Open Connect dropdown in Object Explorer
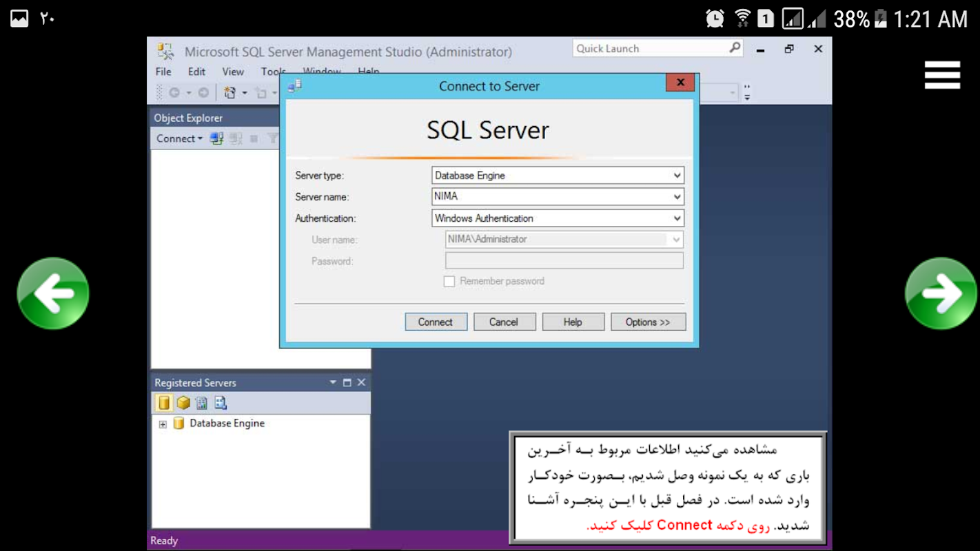Viewport: 980px width, 551px height. pos(179,138)
